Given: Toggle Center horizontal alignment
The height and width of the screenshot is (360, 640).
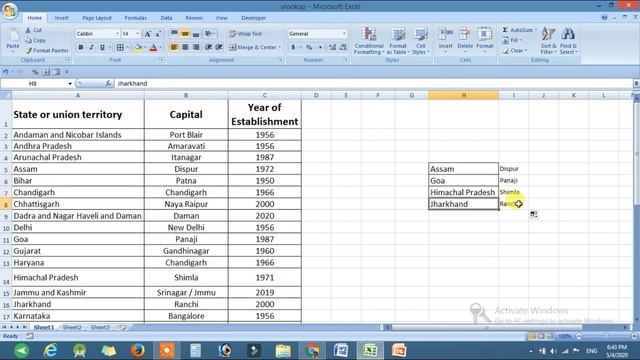Looking at the screenshot, I should 185,48.
